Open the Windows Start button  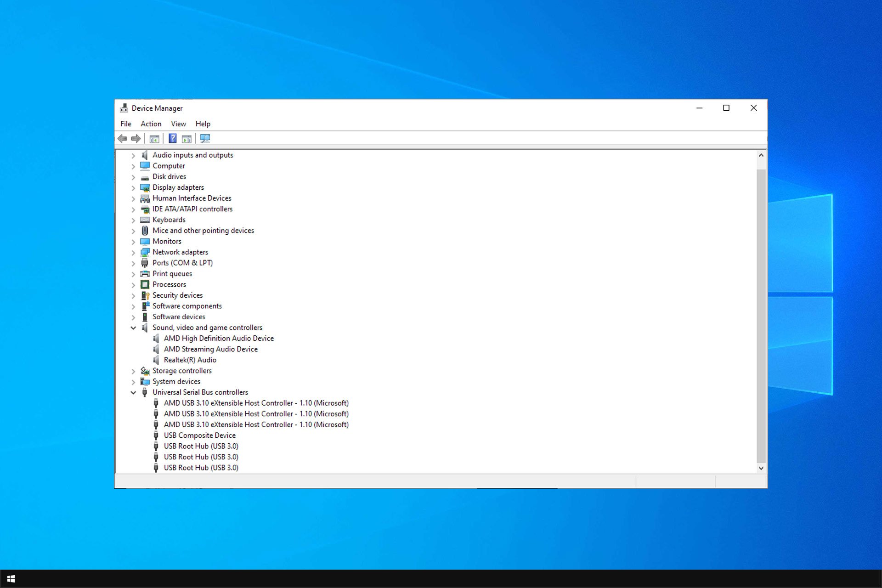tap(11, 579)
